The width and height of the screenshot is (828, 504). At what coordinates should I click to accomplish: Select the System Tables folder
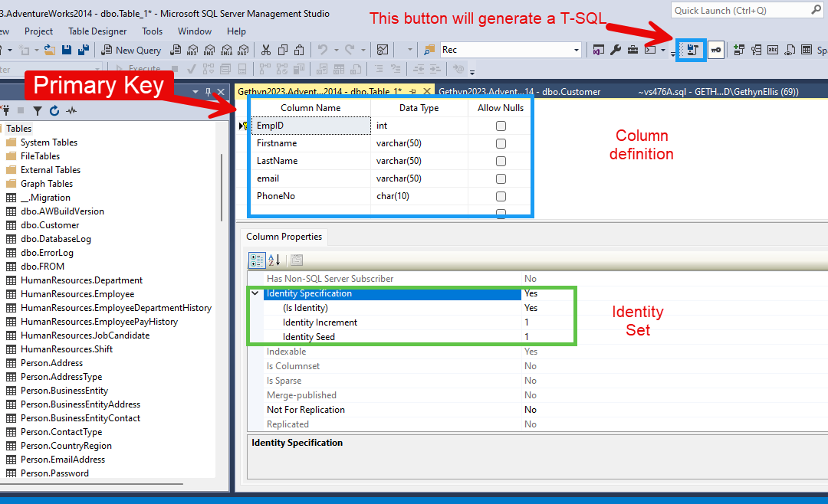click(x=48, y=142)
